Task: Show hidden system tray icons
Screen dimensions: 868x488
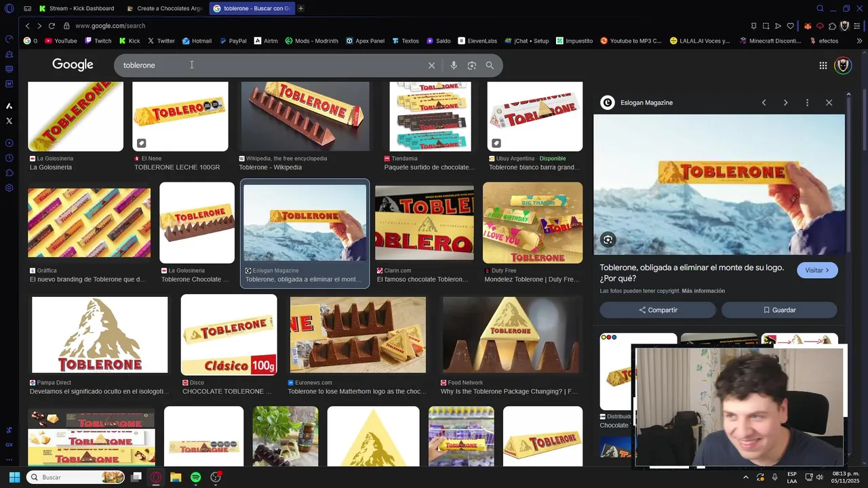Action: pos(746,477)
